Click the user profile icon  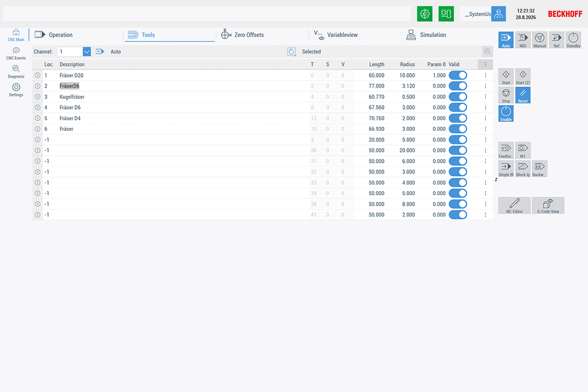click(498, 14)
